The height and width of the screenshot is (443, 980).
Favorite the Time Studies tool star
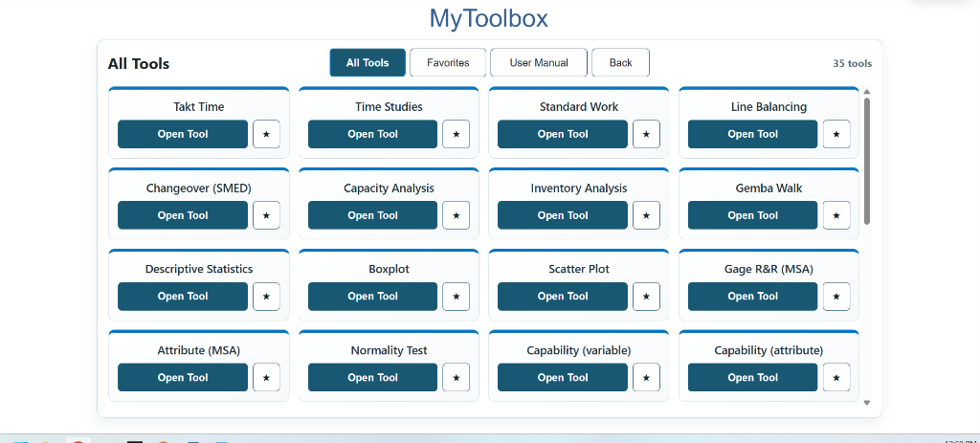point(457,134)
